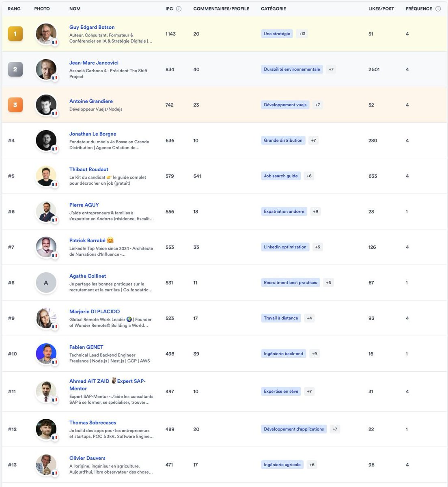Open Jean-Marc Jancovici's name link
Viewport: 448px width, 487px height.
pos(94,63)
